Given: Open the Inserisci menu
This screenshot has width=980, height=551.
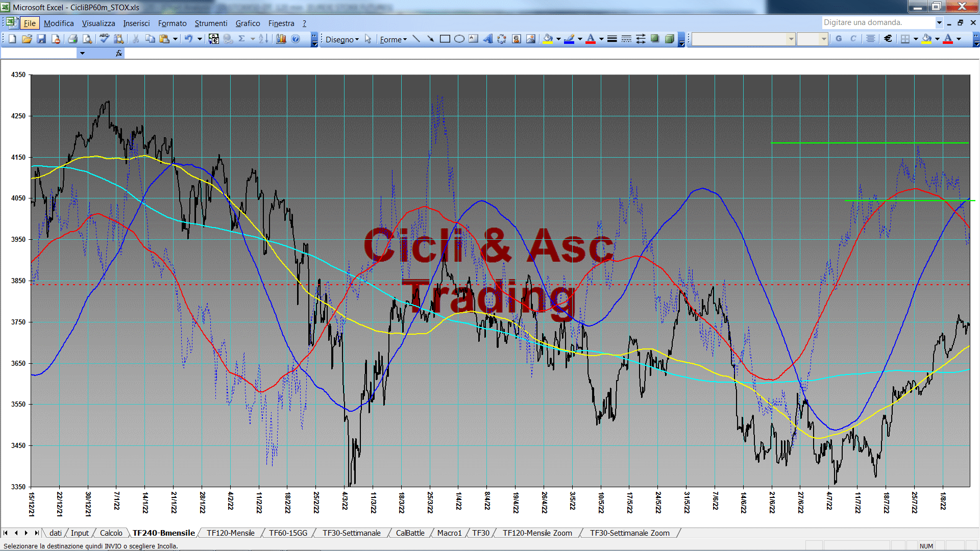Looking at the screenshot, I should pos(136,23).
